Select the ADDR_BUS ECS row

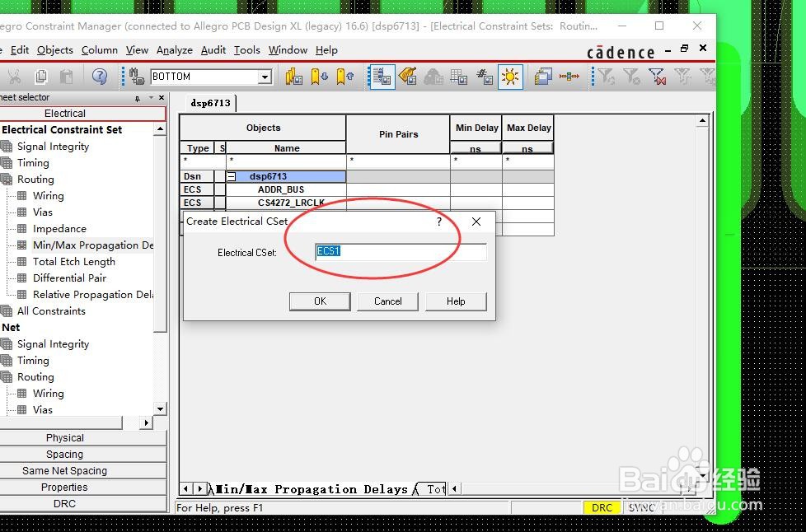pyautogui.click(x=281, y=189)
